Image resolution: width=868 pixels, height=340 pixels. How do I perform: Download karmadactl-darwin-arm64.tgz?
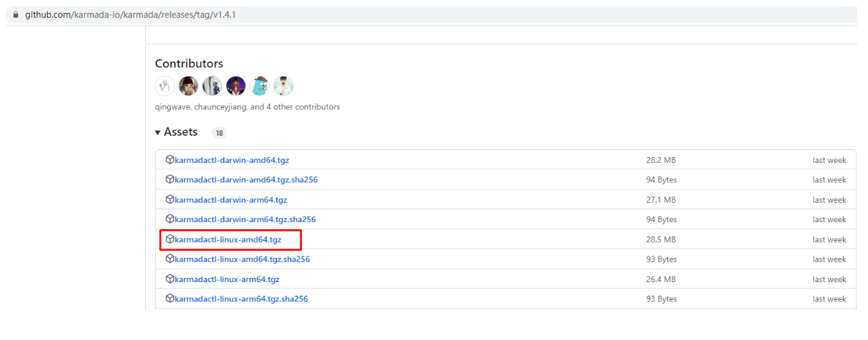(x=231, y=200)
